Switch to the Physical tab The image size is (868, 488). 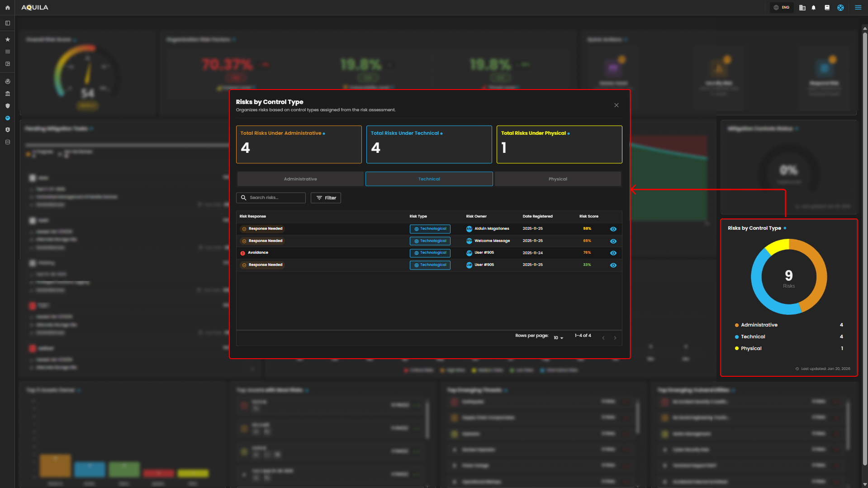point(558,179)
